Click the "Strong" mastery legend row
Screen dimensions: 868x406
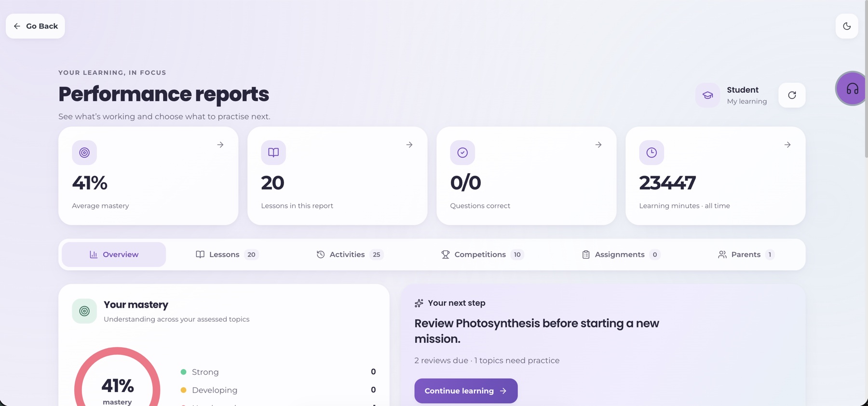(278, 372)
